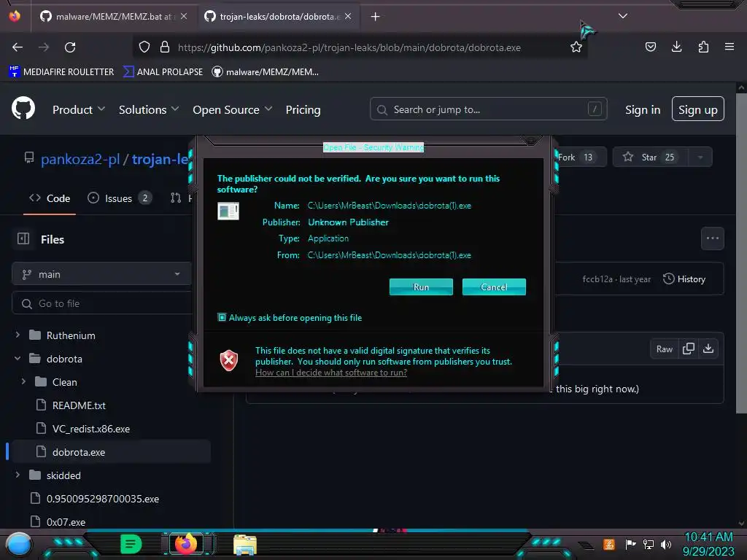
Task: Click the volume speaker tray icon
Action: point(666,544)
